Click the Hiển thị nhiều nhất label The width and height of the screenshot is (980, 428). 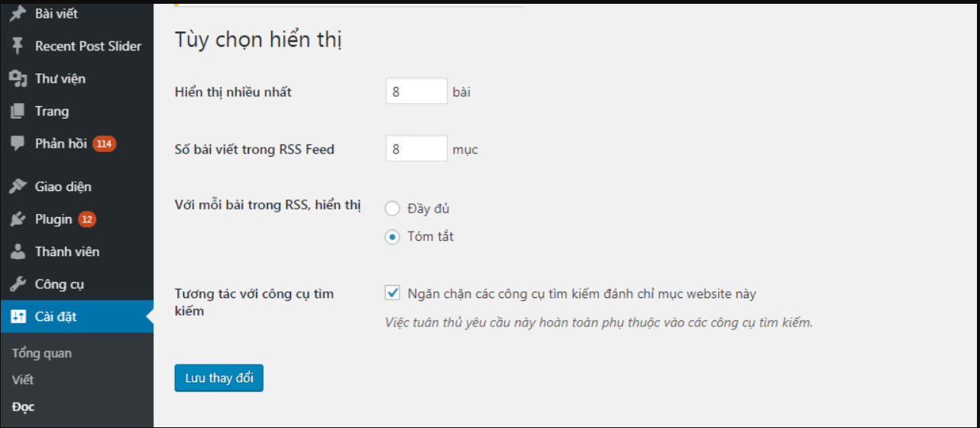coord(233,92)
